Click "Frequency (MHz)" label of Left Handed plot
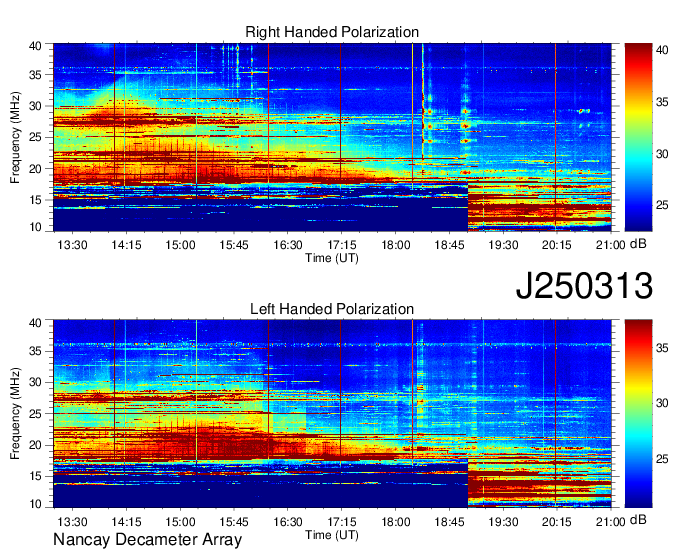This screenshot has width=680, height=552. tap(15, 414)
